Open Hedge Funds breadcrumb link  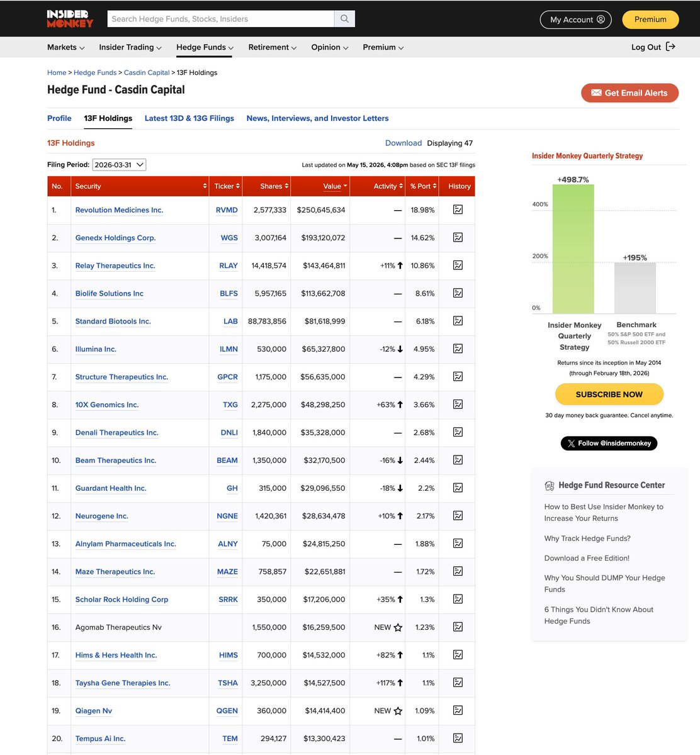click(95, 73)
